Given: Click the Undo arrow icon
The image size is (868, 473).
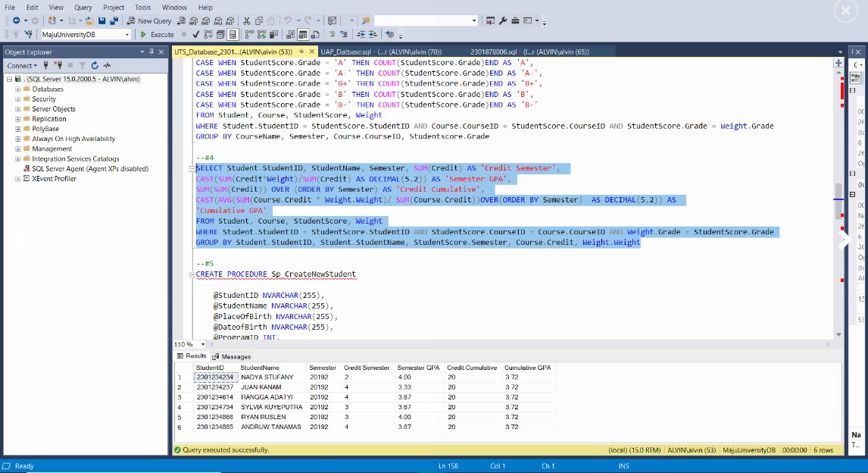Looking at the screenshot, I should [287, 21].
